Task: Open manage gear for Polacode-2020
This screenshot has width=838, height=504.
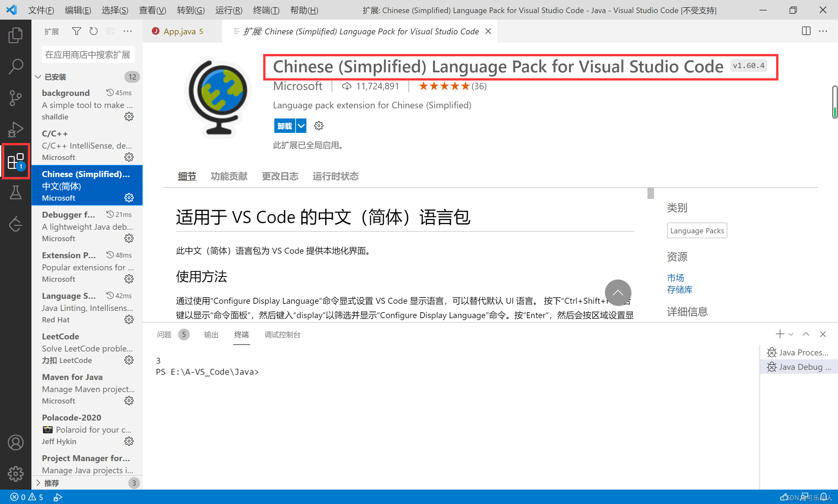Action: (x=129, y=441)
